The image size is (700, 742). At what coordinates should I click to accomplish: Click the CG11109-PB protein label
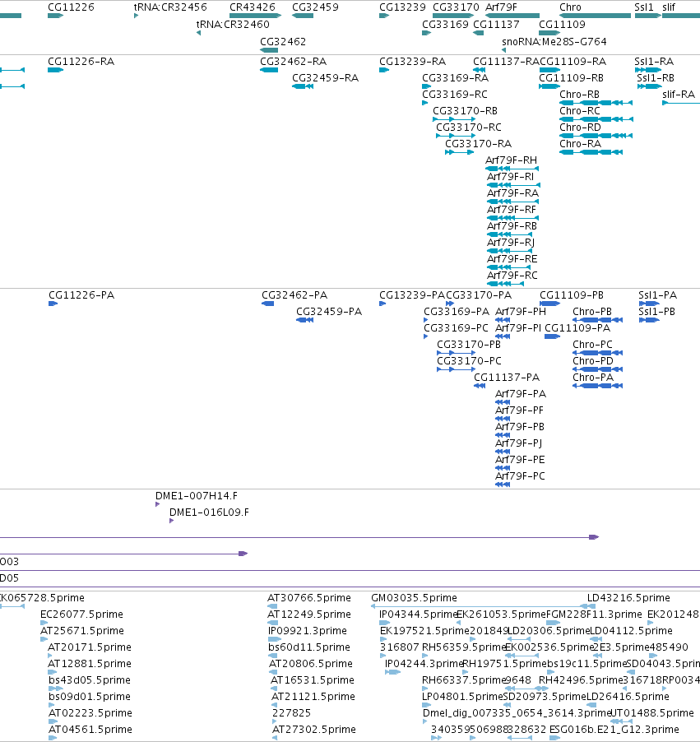point(572,295)
